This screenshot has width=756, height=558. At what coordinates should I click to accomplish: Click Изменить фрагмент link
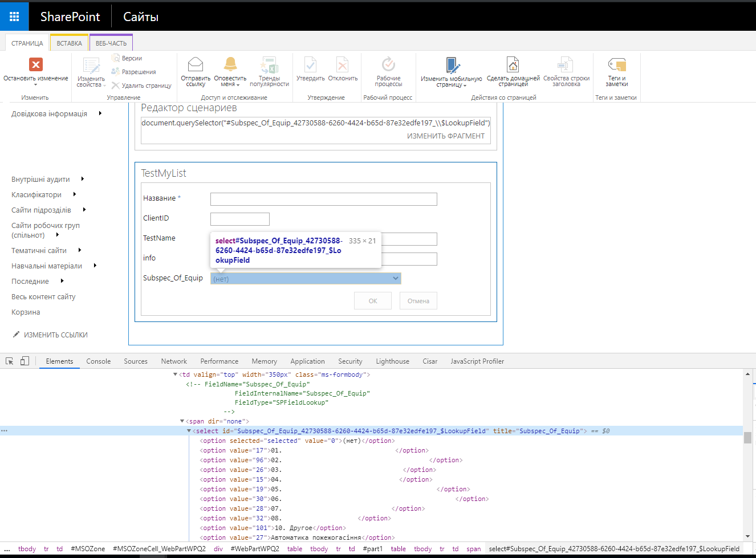(446, 136)
